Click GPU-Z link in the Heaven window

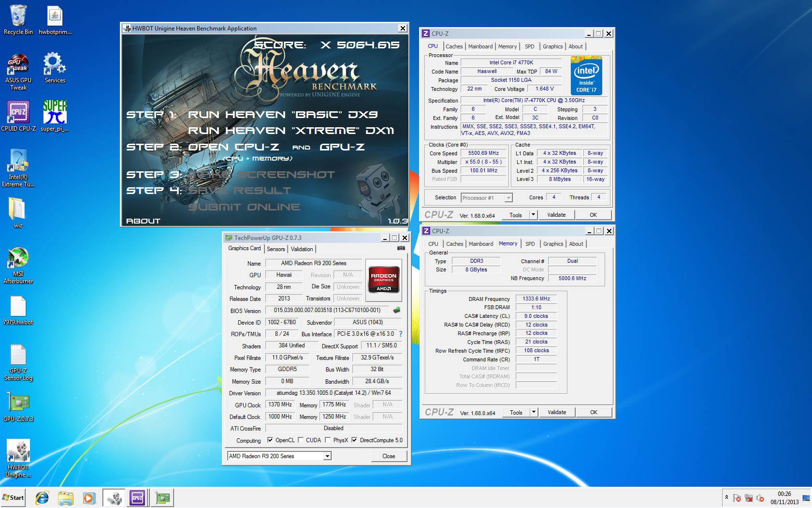tap(342, 147)
